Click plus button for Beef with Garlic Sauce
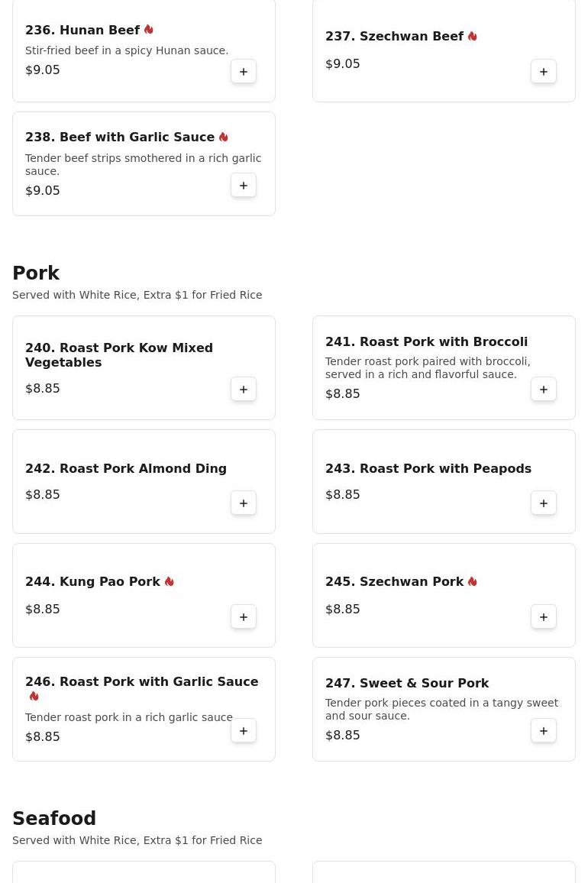 tap(244, 186)
